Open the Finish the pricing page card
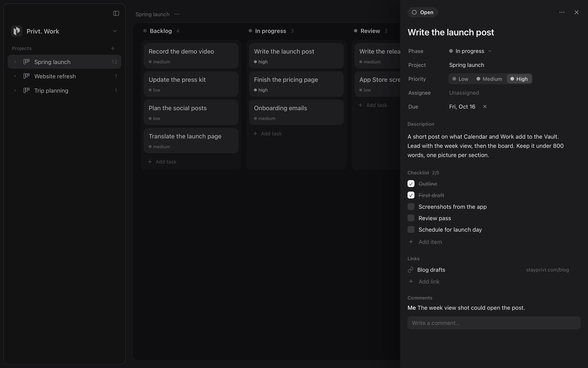The width and height of the screenshot is (588, 368). [296, 84]
